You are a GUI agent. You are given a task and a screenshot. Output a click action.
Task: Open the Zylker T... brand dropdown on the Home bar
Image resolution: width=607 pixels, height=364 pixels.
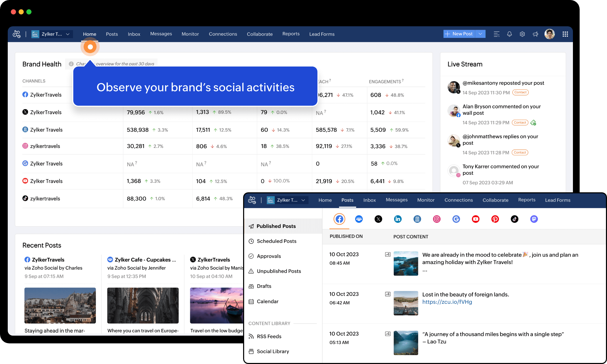pos(52,34)
